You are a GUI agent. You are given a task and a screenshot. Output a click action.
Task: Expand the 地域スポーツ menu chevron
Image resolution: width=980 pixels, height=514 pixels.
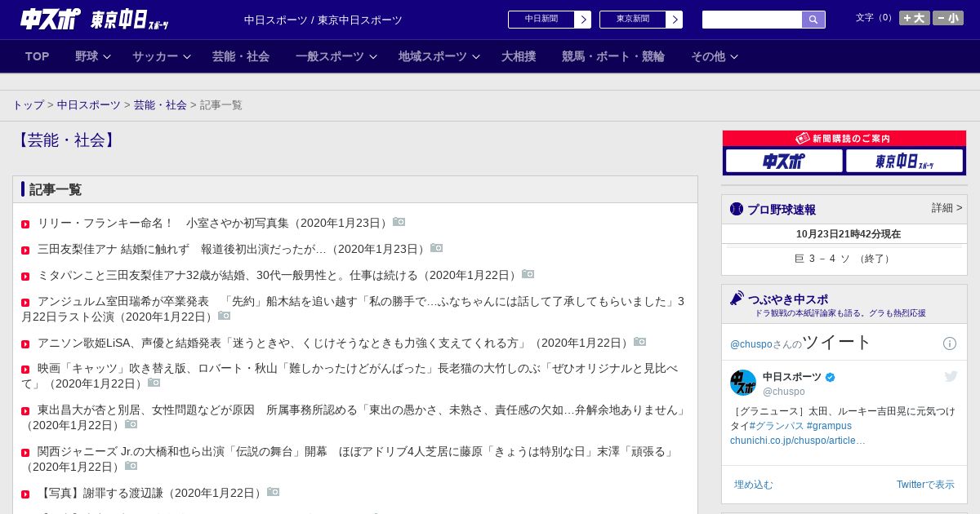pyautogui.click(x=475, y=57)
